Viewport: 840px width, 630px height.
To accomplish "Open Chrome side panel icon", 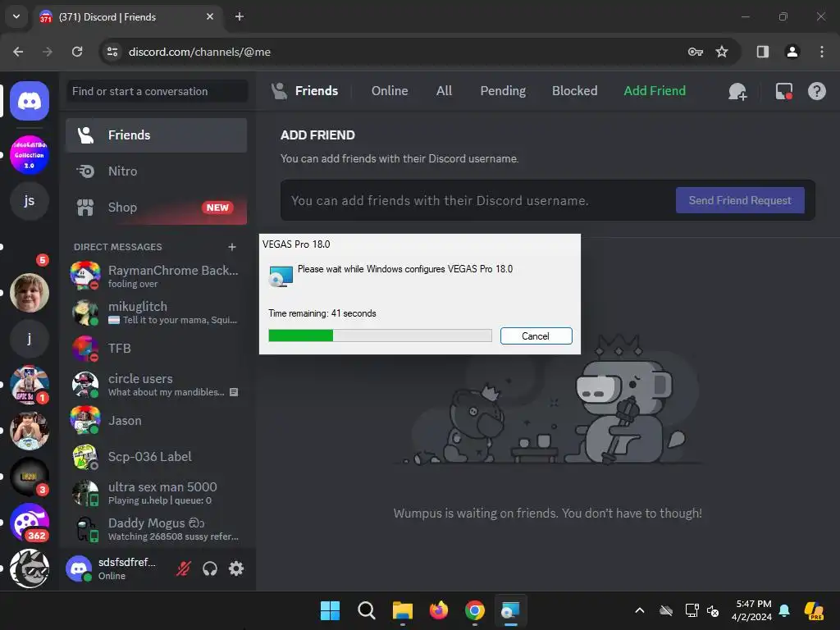I will click(762, 52).
